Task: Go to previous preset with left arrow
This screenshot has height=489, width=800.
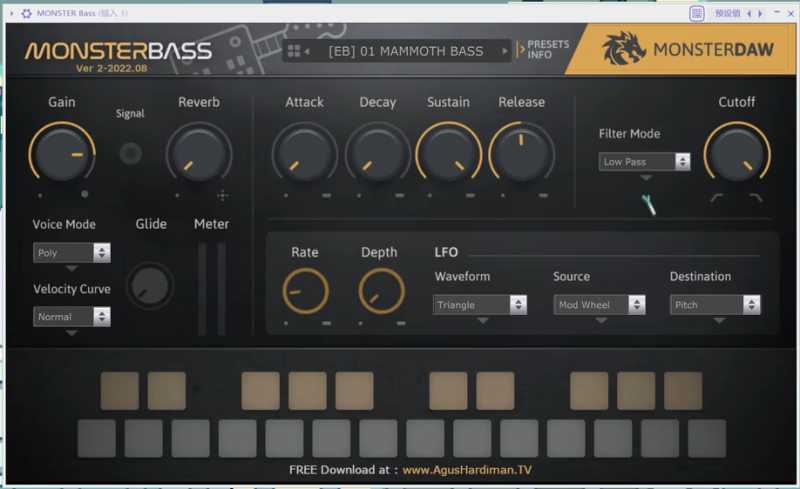Action: click(308, 51)
